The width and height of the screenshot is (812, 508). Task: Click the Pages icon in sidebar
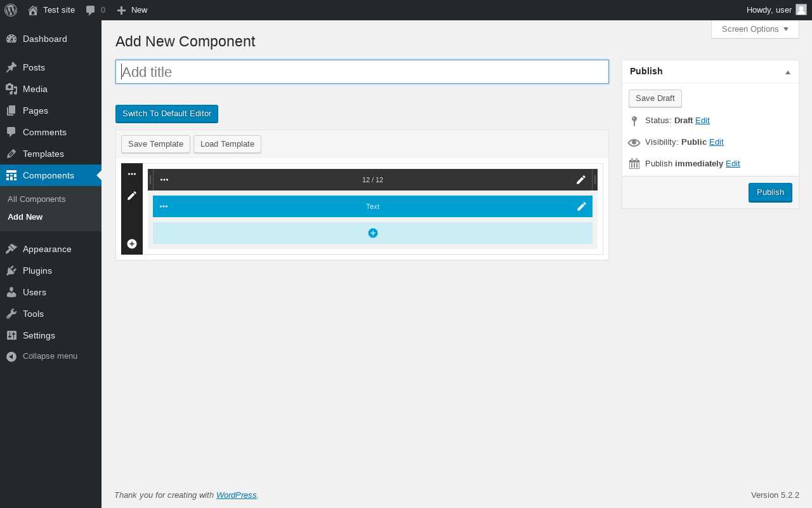[11, 110]
